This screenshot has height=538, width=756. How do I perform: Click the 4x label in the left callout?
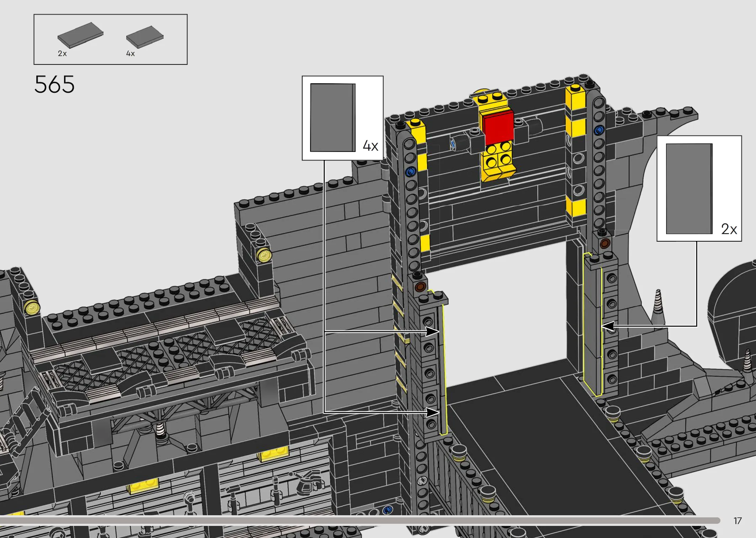(371, 146)
